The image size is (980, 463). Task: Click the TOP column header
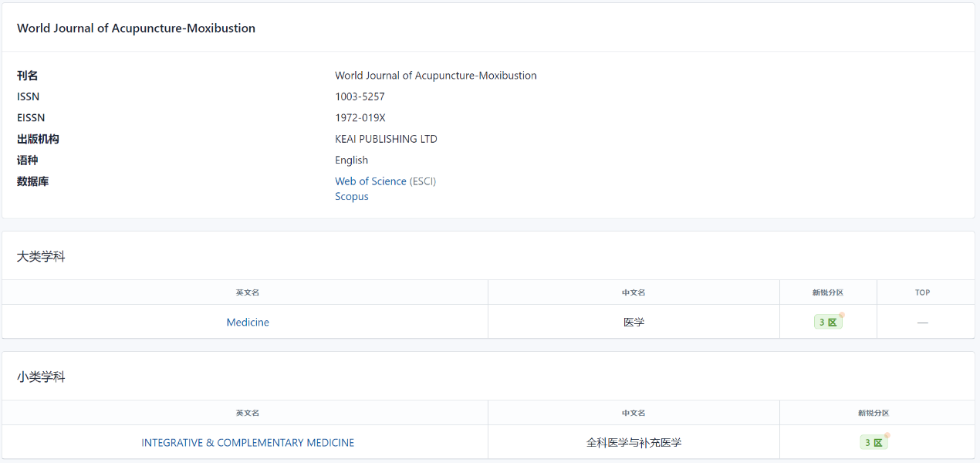922,292
